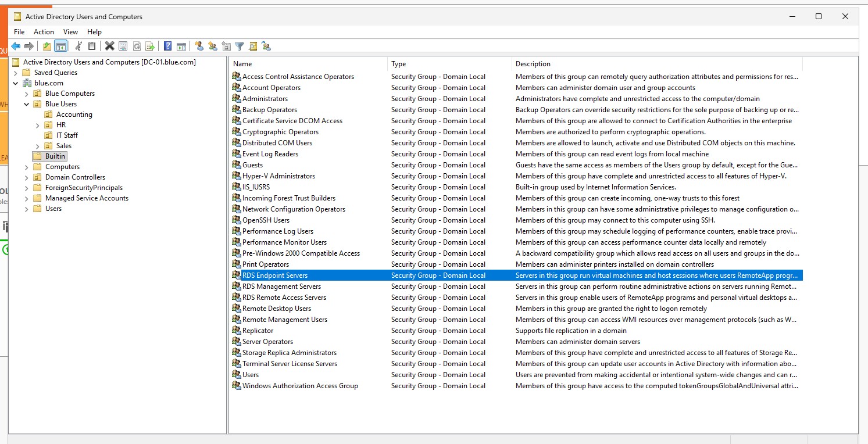Select the IT Staff tree item
This screenshot has height=444, width=868.
[x=67, y=135]
